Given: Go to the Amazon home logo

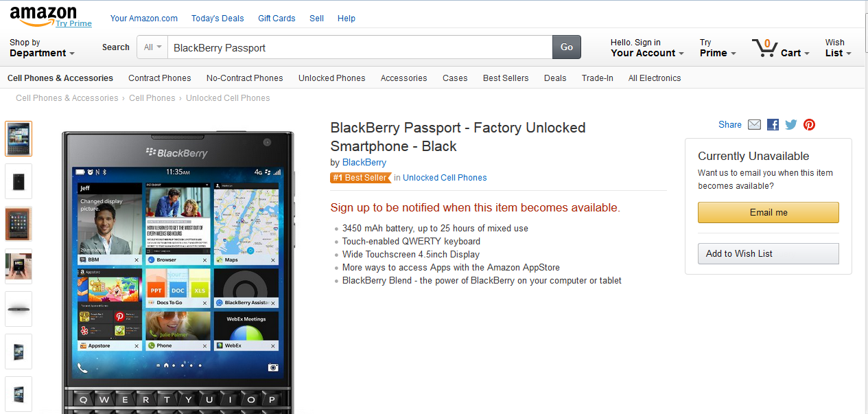Looking at the screenshot, I should click(x=43, y=15).
